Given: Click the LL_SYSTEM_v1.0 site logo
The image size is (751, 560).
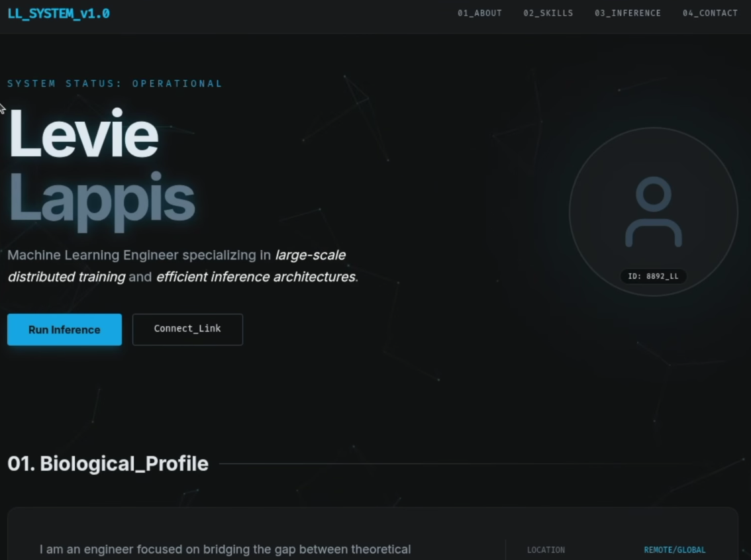Looking at the screenshot, I should 58,13.
